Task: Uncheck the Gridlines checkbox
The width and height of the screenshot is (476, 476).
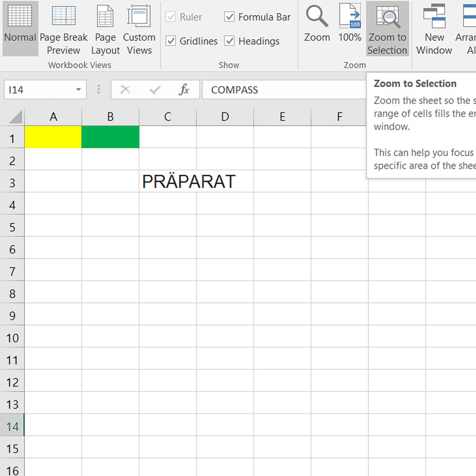Action: tap(171, 41)
